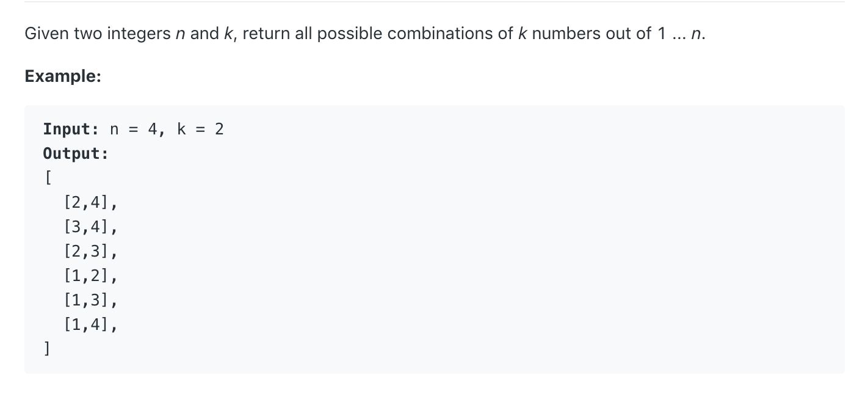Click the 'k = 2' value in input
Viewport: 868px width, 402px height.
coord(200,129)
